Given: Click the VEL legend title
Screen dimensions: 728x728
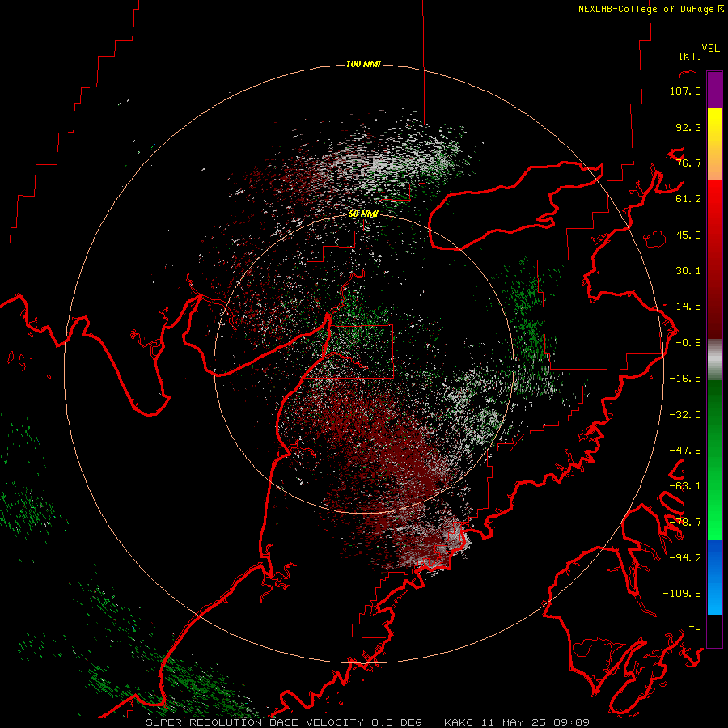Looking at the screenshot, I should pyautogui.click(x=710, y=49).
